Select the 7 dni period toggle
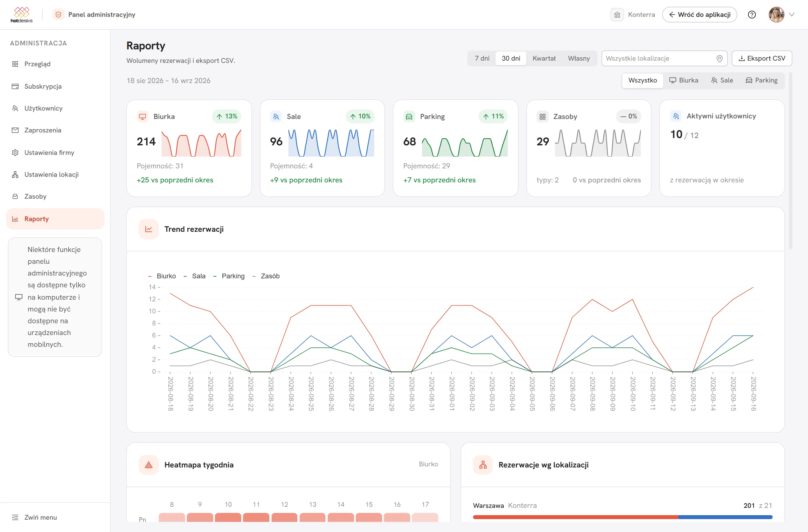 coord(482,58)
